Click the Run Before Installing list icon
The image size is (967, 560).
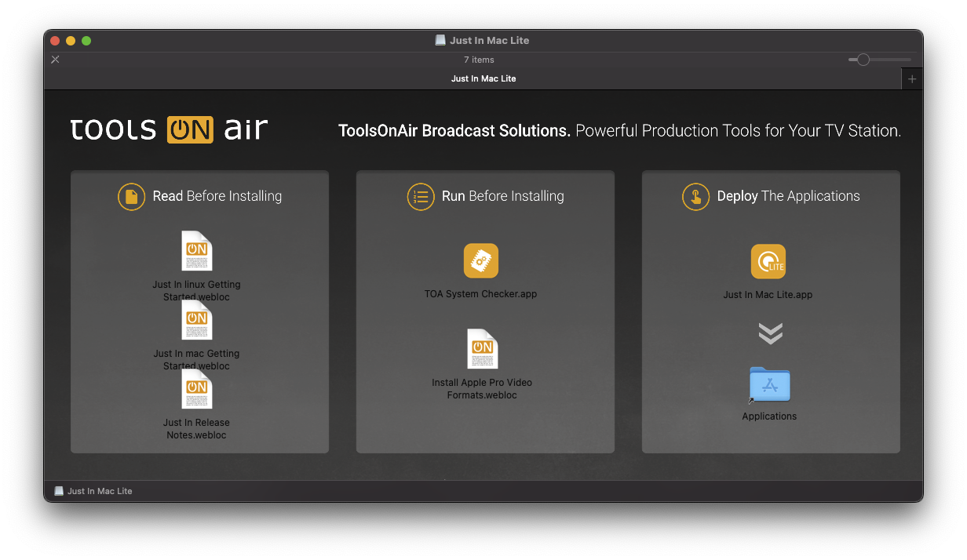pyautogui.click(x=421, y=197)
